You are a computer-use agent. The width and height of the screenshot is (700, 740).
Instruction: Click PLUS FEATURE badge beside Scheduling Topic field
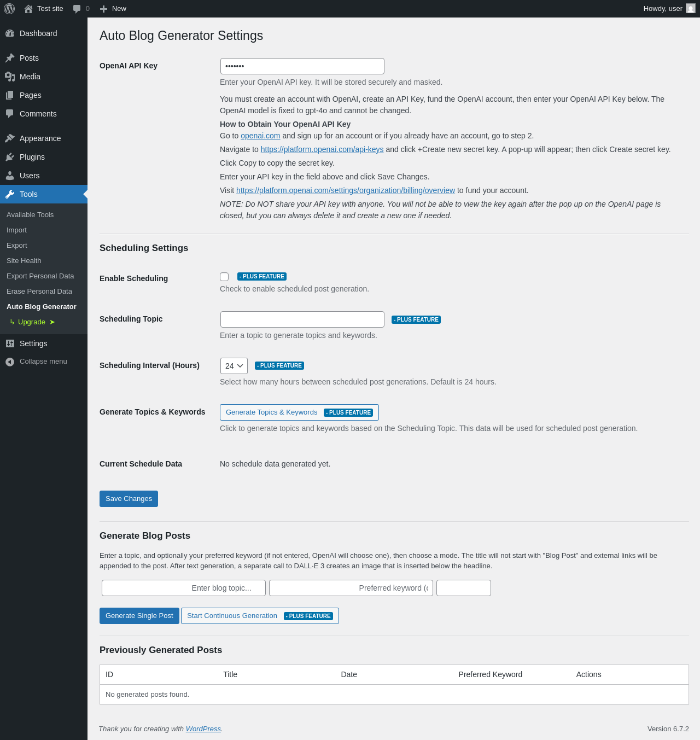point(416,320)
